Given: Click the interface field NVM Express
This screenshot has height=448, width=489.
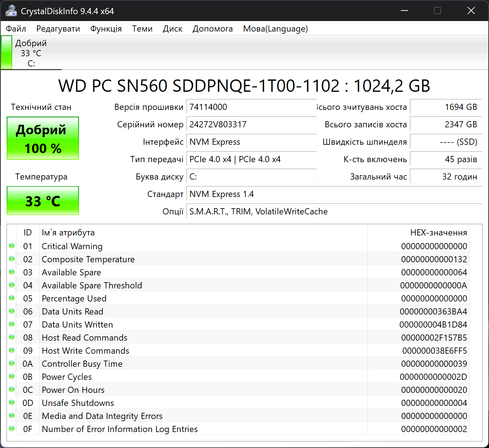Looking at the screenshot, I should (251, 142).
